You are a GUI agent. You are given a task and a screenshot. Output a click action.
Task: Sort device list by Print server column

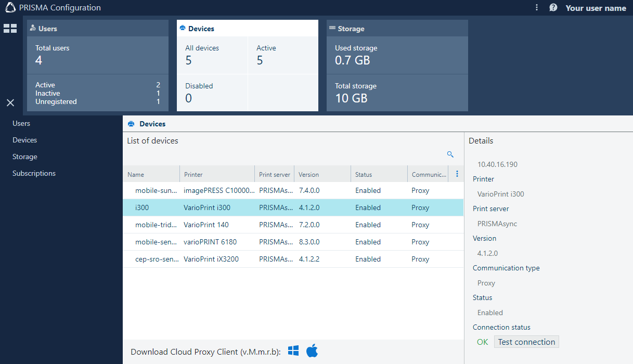point(275,174)
